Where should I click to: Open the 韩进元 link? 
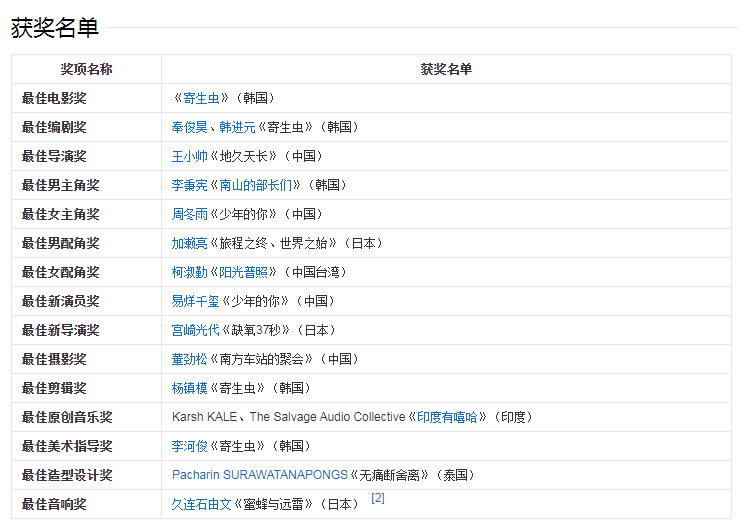[x=238, y=127]
